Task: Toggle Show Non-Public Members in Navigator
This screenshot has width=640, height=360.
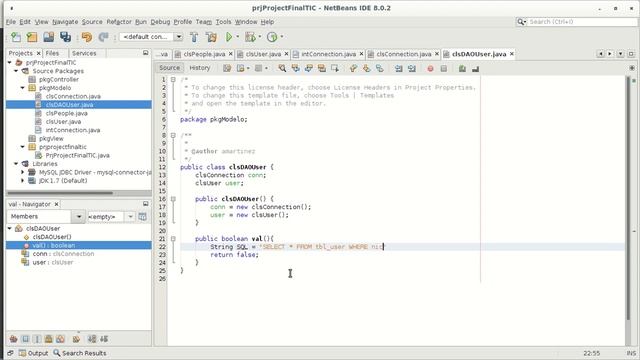Action: (x=49, y=339)
